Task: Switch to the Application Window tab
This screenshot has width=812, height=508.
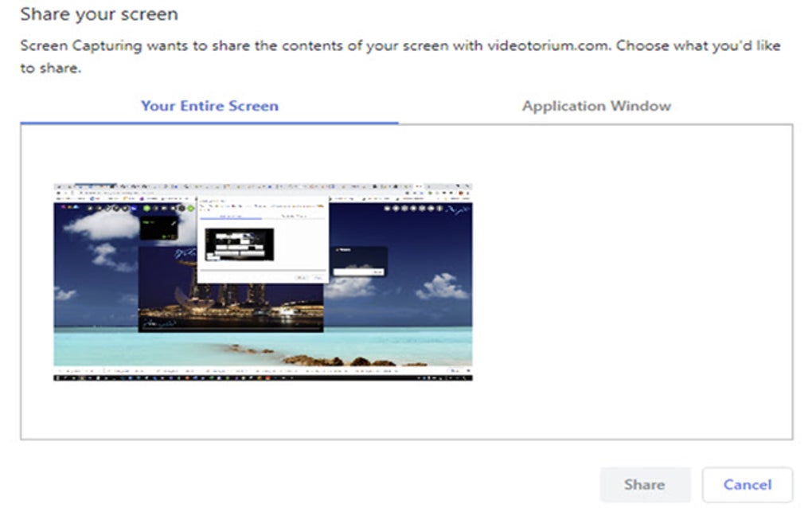Action: point(596,105)
